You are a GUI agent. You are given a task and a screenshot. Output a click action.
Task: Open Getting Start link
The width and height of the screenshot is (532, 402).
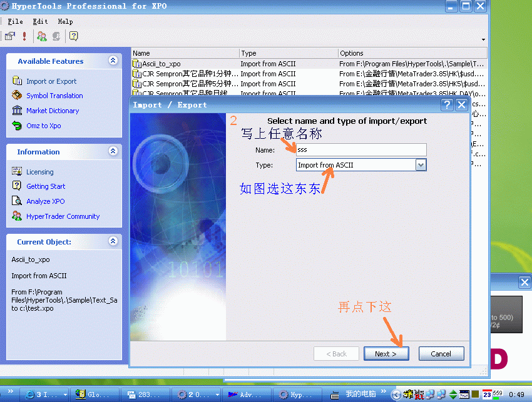point(46,186)
